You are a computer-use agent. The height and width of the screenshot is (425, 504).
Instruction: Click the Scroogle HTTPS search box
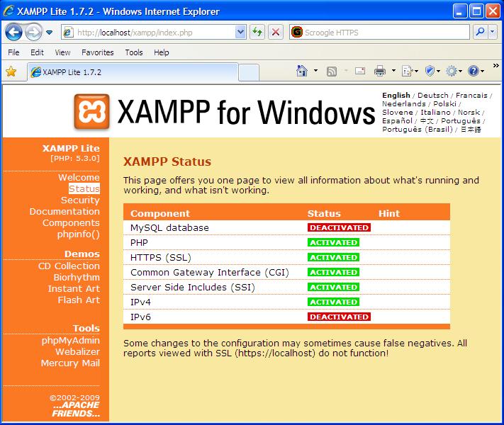(x=379, y=33)
